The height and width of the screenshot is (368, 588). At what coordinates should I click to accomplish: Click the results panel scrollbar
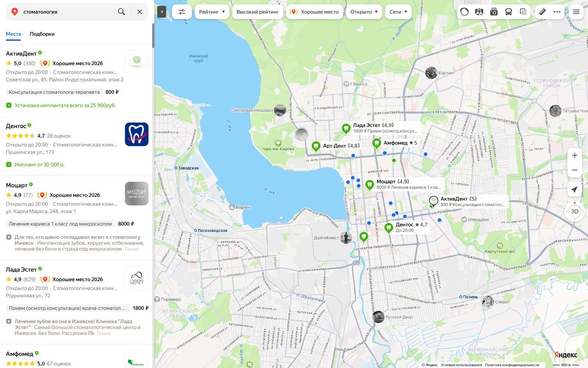pyautogui.click(x=153, y=36)
